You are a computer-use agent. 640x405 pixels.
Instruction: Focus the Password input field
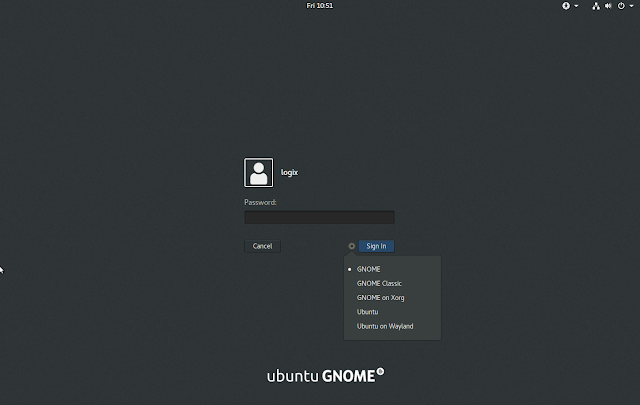pyautogui.click(x=319, y=217)
